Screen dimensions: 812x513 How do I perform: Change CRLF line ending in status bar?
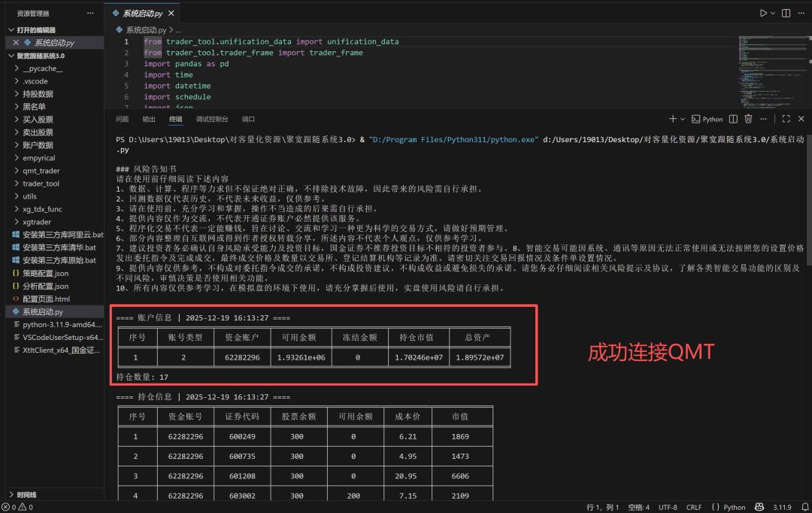pos(694,507)
